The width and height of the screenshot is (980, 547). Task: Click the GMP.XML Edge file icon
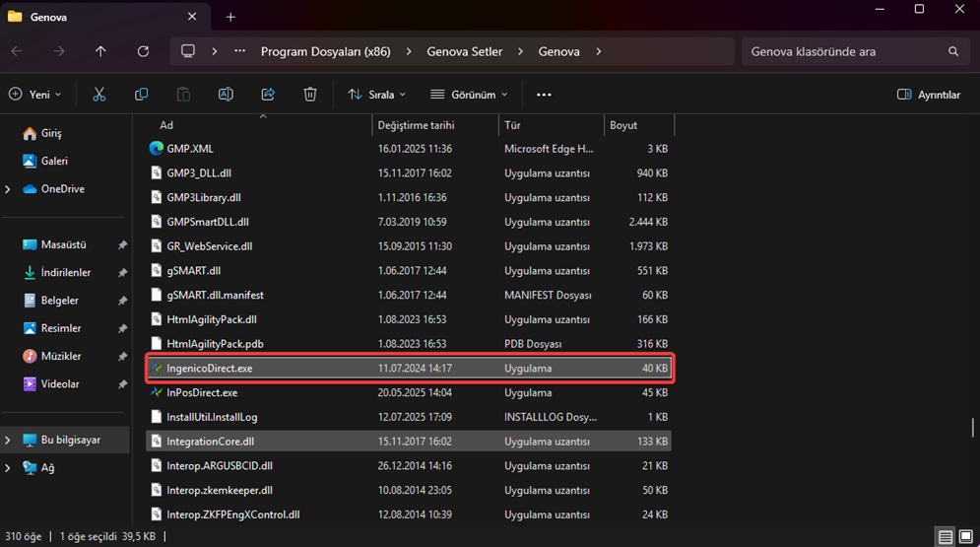(157, 148)
